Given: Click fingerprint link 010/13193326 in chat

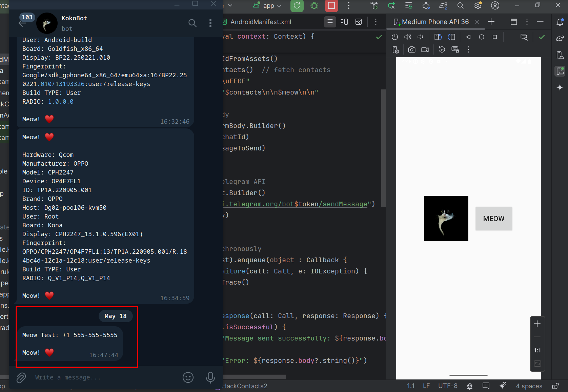Looking at the screenshot, I should point(62,84).
